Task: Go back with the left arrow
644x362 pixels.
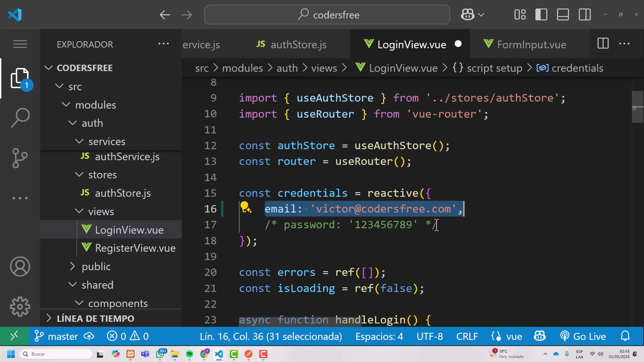Action: pyautogui.click(x=165, y=15)
